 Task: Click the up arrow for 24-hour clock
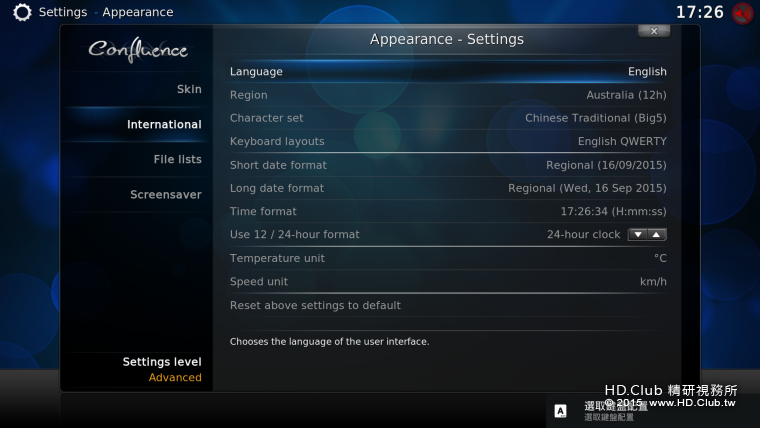coord(656,235)
